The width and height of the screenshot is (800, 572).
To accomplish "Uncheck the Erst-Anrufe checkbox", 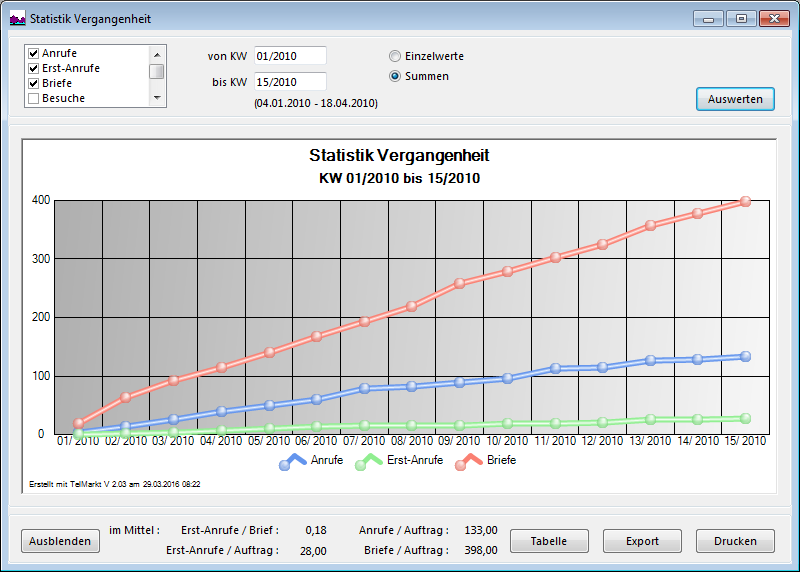I will (34, 68).
